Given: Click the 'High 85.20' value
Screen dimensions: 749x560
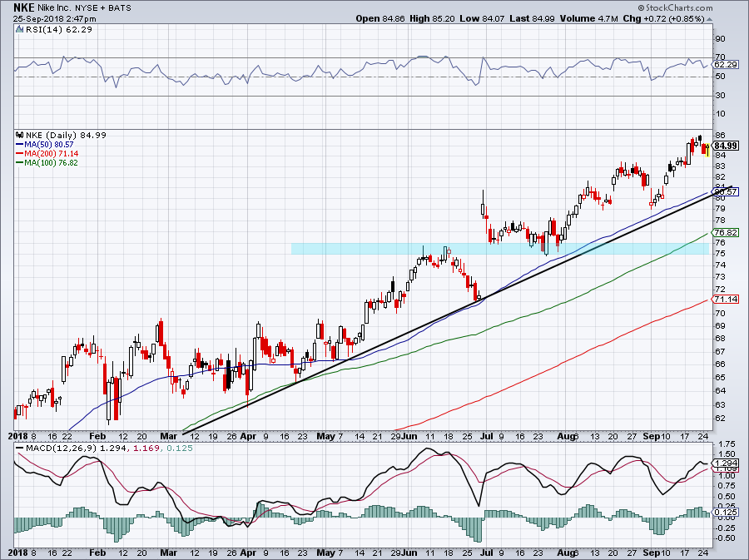Looking at the screenshot, I should (432, 18).
